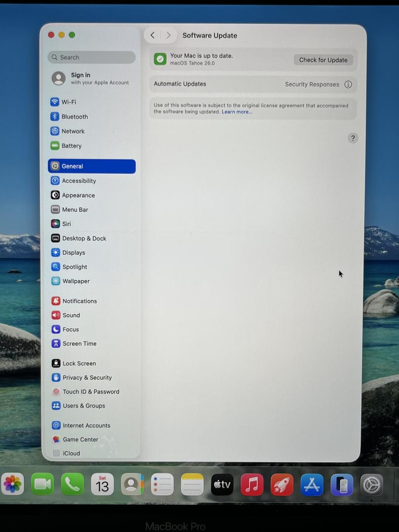Select Focus in the sidebar

92,330
